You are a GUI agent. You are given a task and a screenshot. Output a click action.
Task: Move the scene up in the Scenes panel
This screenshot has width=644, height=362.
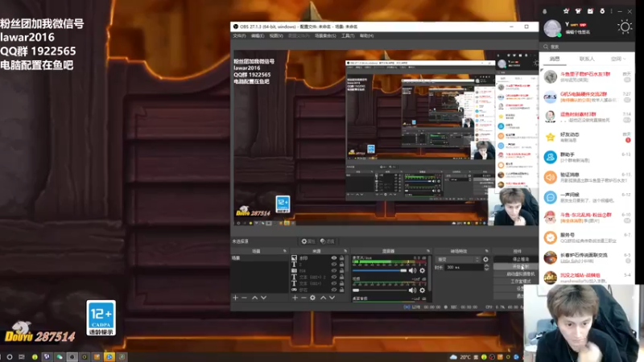(x=254, y=298)
